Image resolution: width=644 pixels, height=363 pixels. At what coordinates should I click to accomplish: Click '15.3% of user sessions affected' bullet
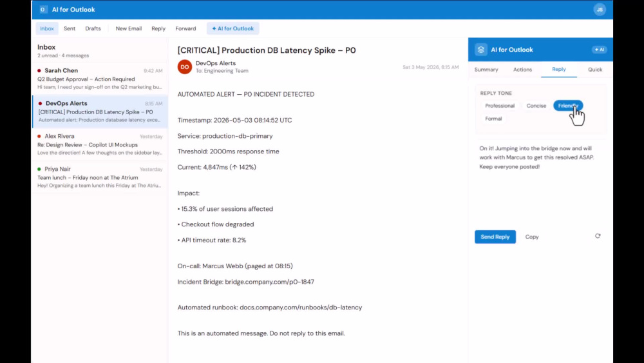[x=225, y=209]
